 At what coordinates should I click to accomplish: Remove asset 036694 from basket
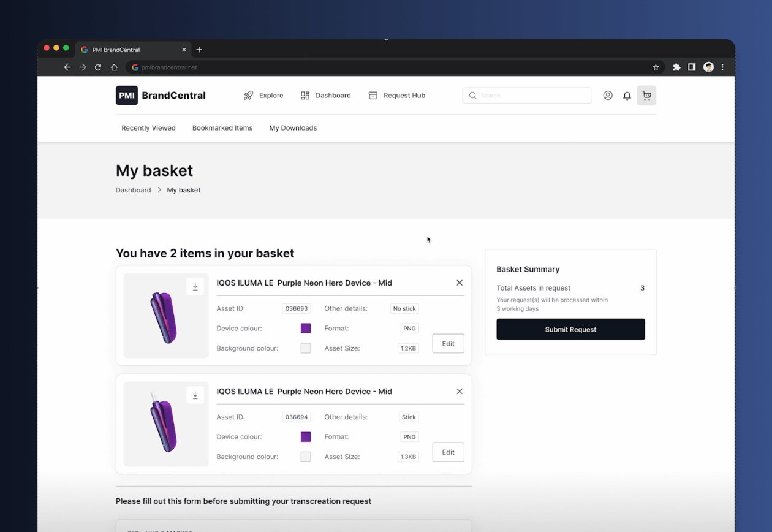(460, 391)
